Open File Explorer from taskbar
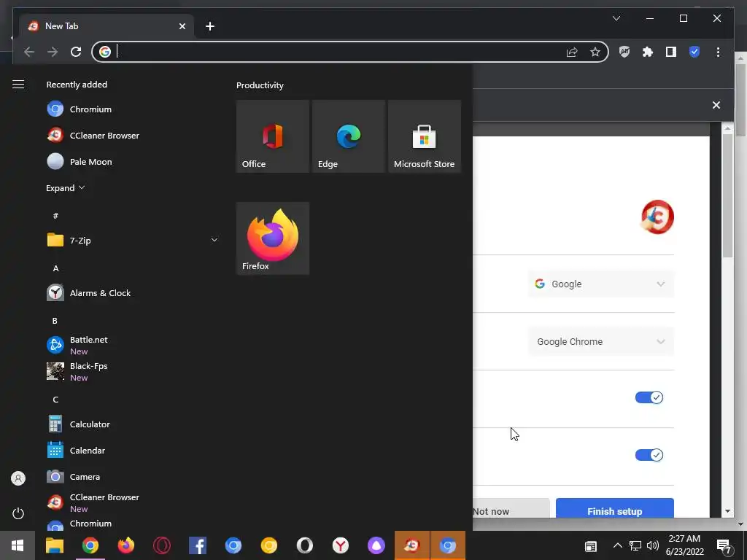This screenshot has width=747, height=560. pyautogui.click(x=54, y=545)
